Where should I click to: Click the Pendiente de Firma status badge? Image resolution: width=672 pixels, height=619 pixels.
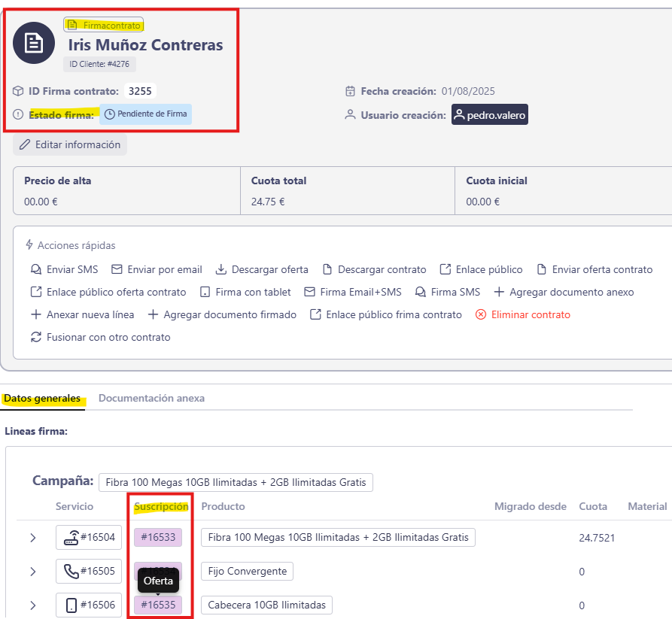(146, 114)
